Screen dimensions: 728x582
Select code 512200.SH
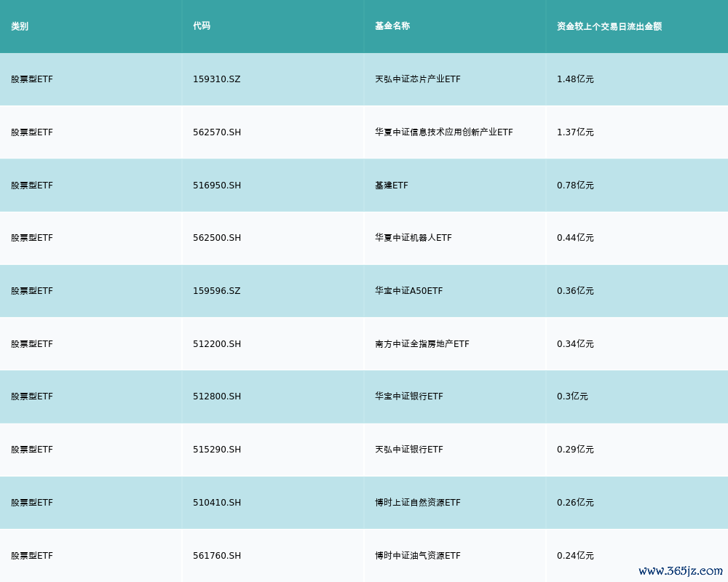pyautogui.click(x=217, y=344)
